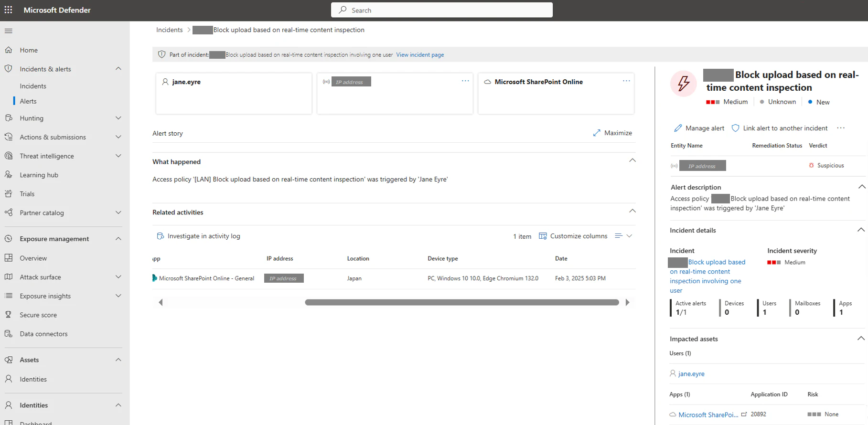Screen dimensions: 868x425
Task: Click the Actions & submissions icon
Action: tap(8, 137)
